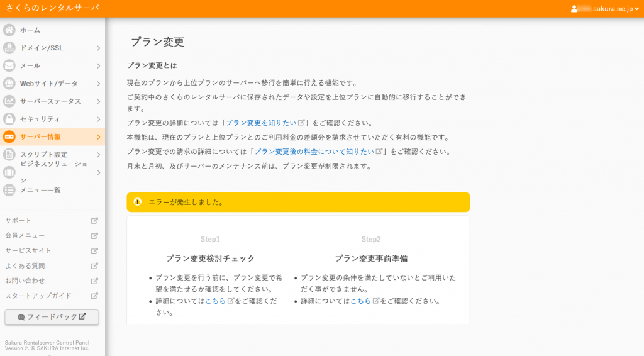
Task: Click the Security padlock icon
Action: click(x=9, y=119)
